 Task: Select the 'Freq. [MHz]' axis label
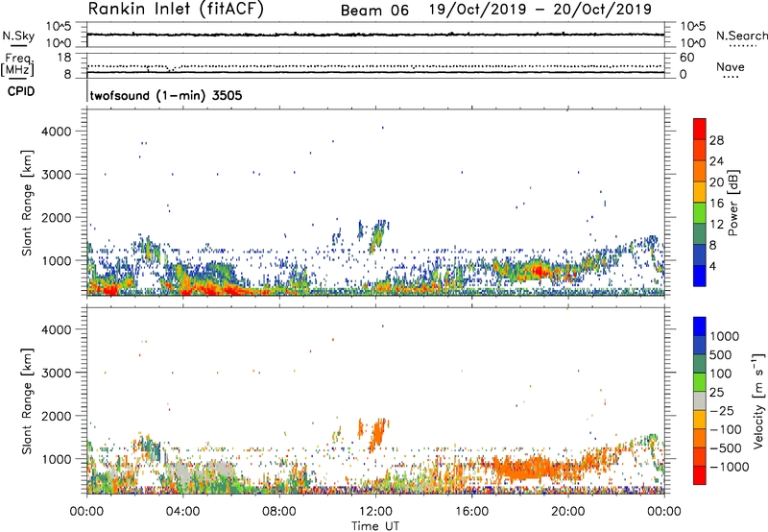pyautogui.click(x=18, y=64)
